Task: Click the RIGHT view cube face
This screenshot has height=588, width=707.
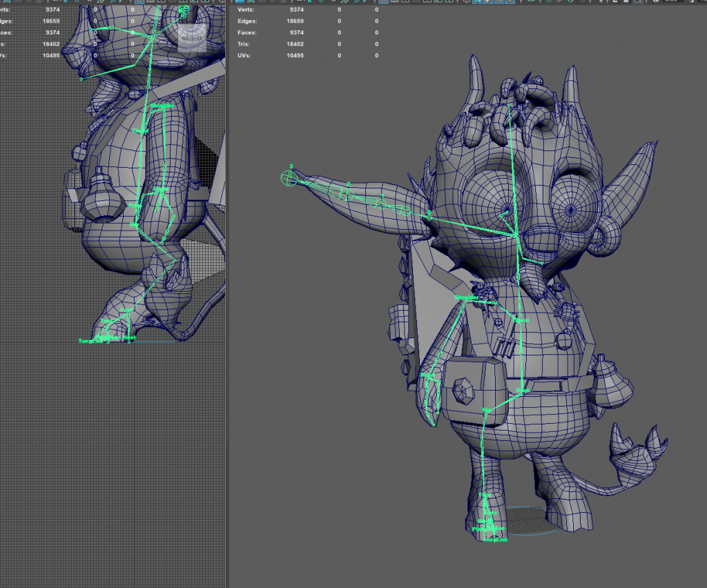Action: (x=191, y=39)
